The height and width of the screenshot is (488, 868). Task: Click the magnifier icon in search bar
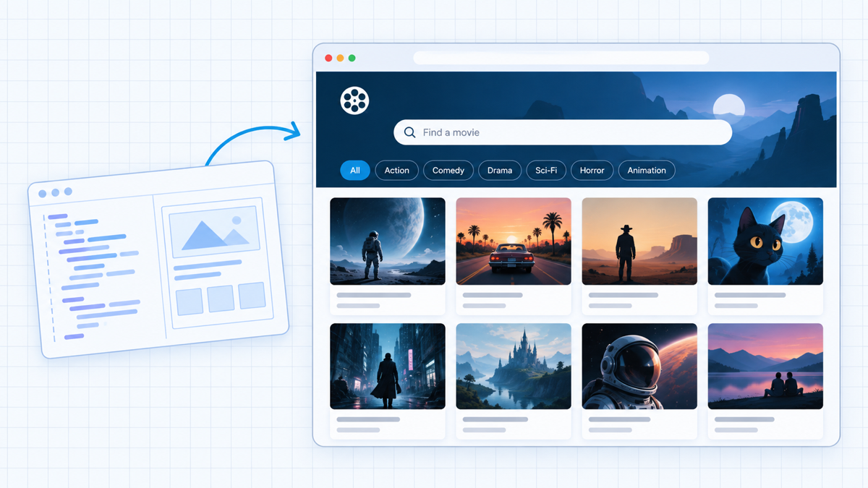pos(409,132)
